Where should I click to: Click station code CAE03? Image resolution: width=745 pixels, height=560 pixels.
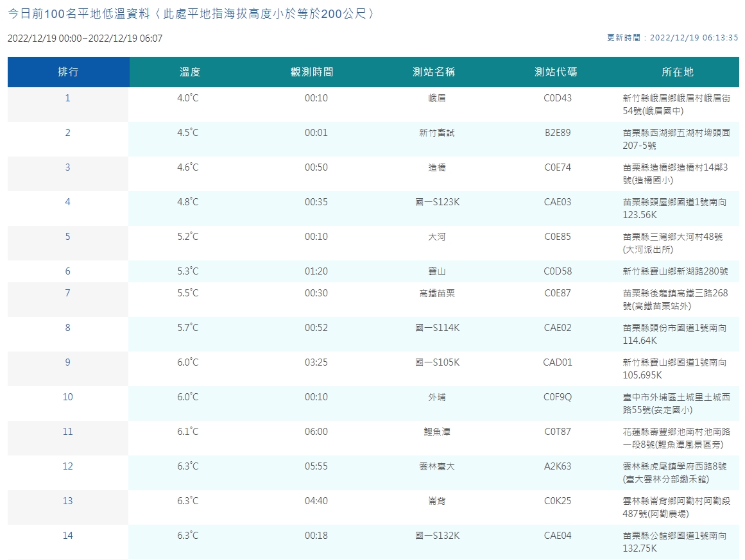point(558,202)
